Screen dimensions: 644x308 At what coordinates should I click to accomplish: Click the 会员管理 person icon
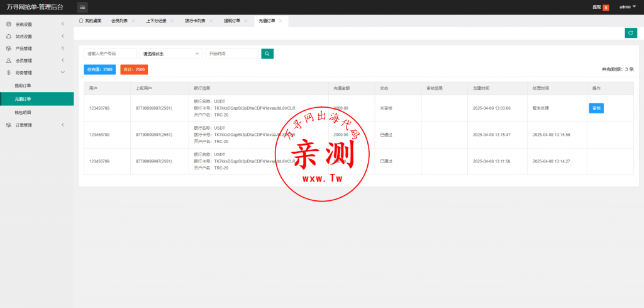click(x=9, y=60)
